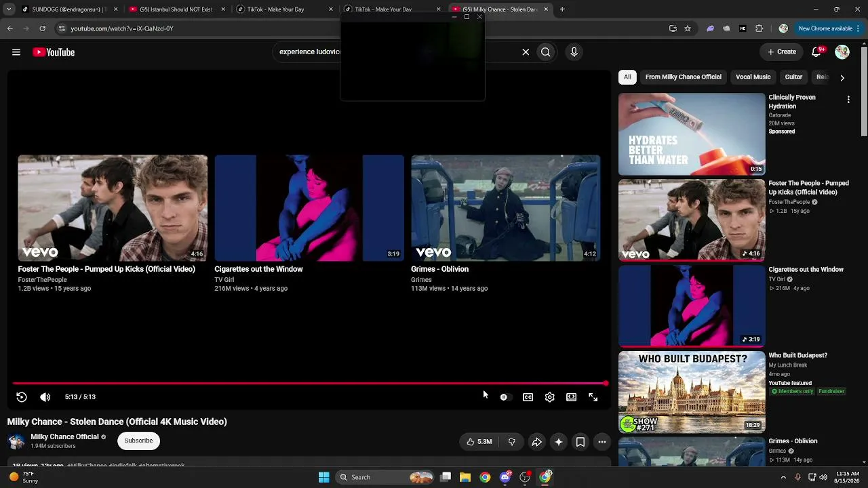Open the sparkle Ask button
Screen dimensions: 868x488
[559, 442]
